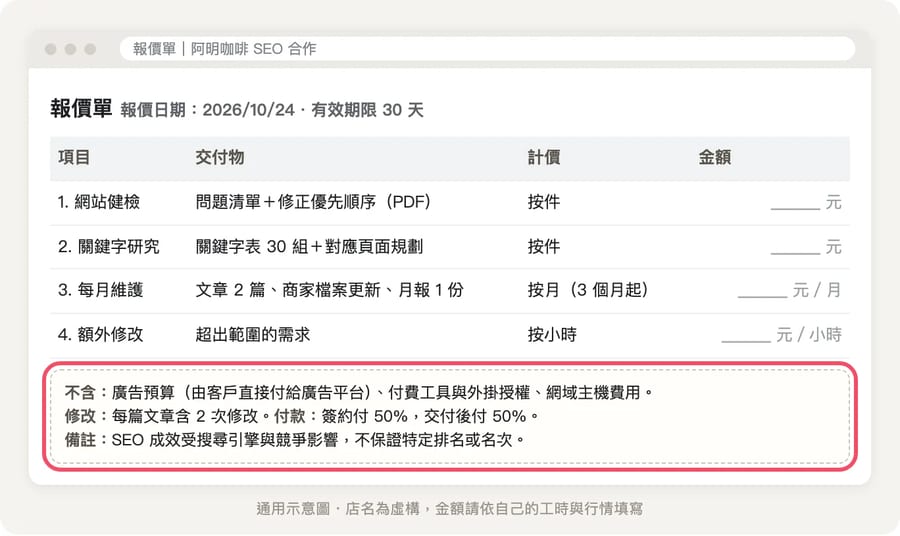Click the exclusions line starting with 不含：廣告預算
This screenshot has height=536, width=900.
point(359,393)
